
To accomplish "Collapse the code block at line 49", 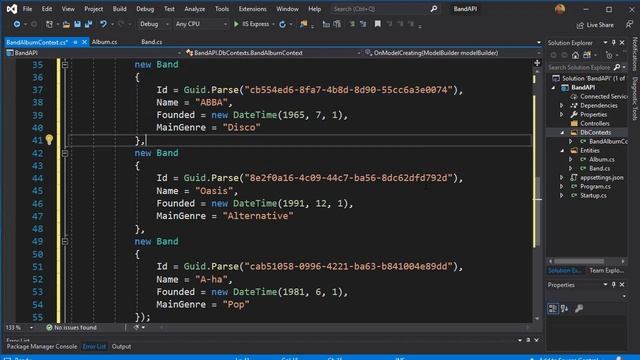I will click(x=65, y=242).
